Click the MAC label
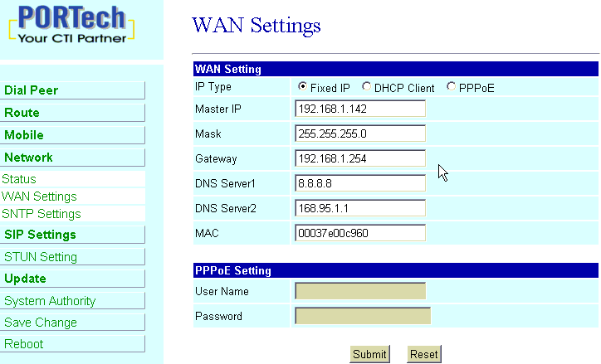601x364 pixels. point(207,233)
